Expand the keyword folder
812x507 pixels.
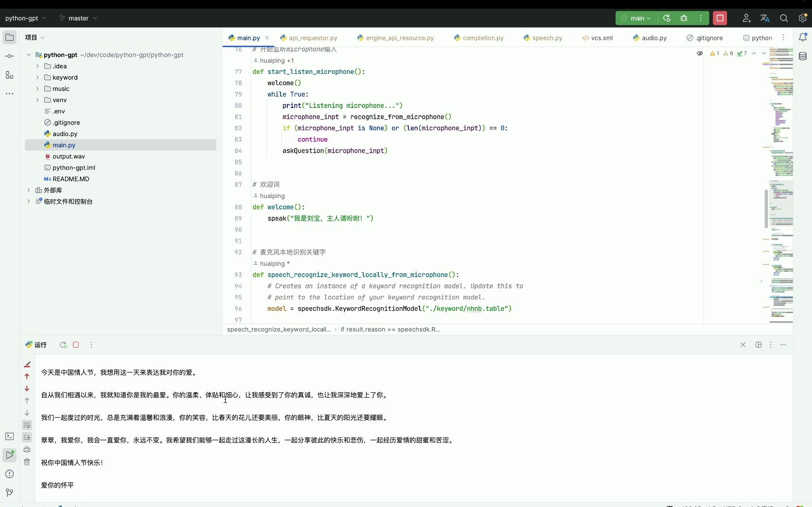tap(37, 77)
